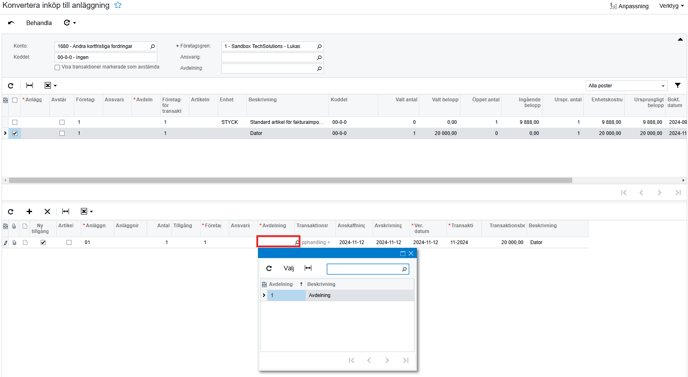Go to next page of upper grid
Screen dimensions: 688x377
(659, 193)
